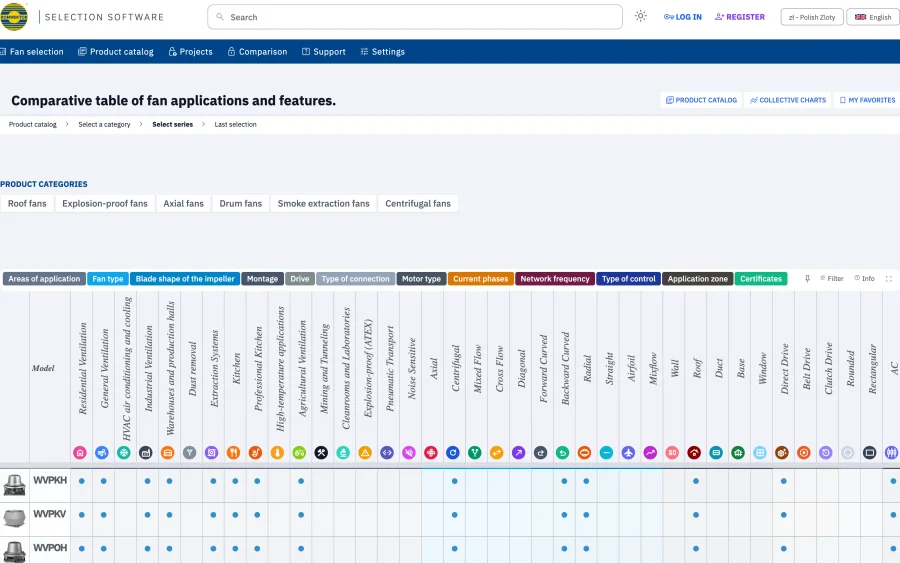Pin the table header with pin icon
Image resolution: width=900 pixels, height=563 pixels.
tap(807, 279)
